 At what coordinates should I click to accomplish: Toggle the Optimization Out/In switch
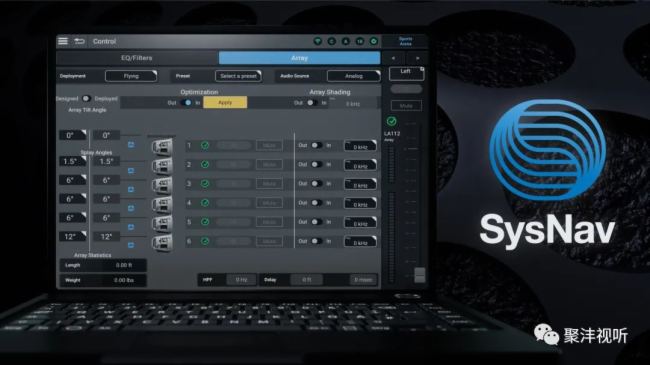point(187,102)
